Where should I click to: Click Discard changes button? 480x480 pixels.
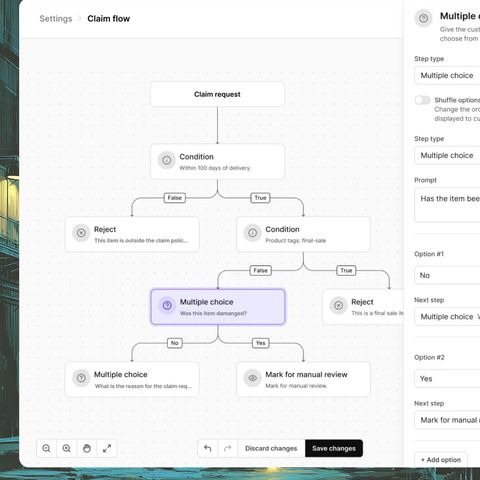(271, 448)
